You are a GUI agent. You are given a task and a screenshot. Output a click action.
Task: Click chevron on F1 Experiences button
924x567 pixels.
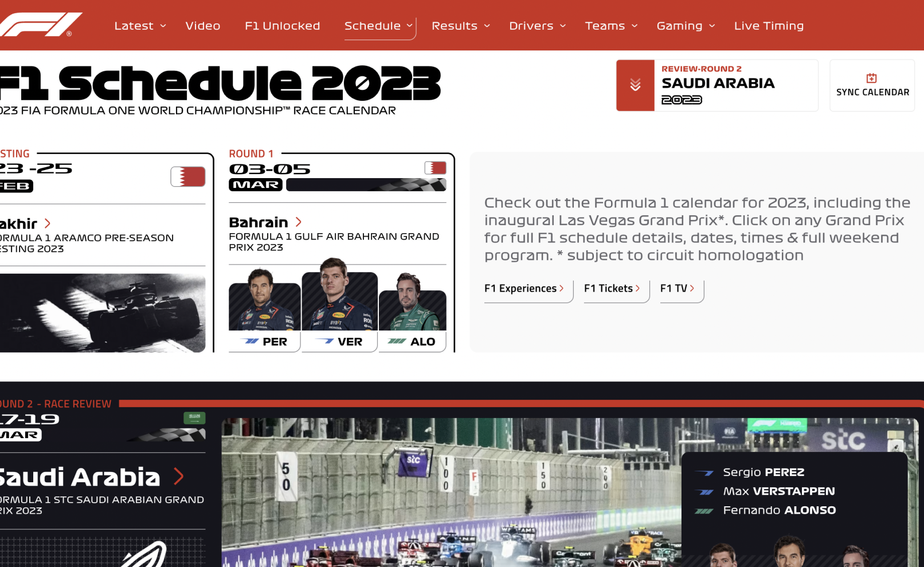tap(562, 288)
